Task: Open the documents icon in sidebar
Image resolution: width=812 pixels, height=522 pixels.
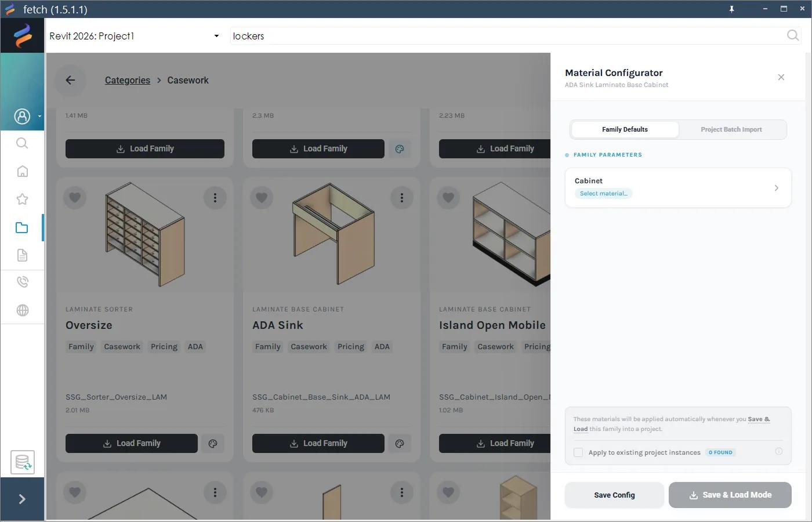Action: (x=22, y=255)
